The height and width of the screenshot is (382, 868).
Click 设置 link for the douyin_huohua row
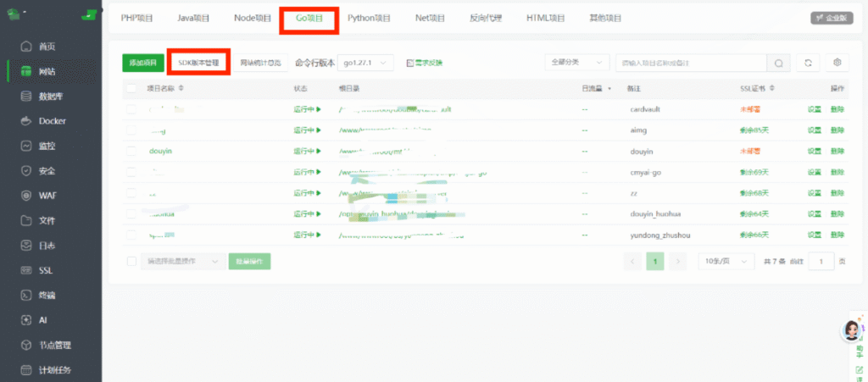pos(814,214)
